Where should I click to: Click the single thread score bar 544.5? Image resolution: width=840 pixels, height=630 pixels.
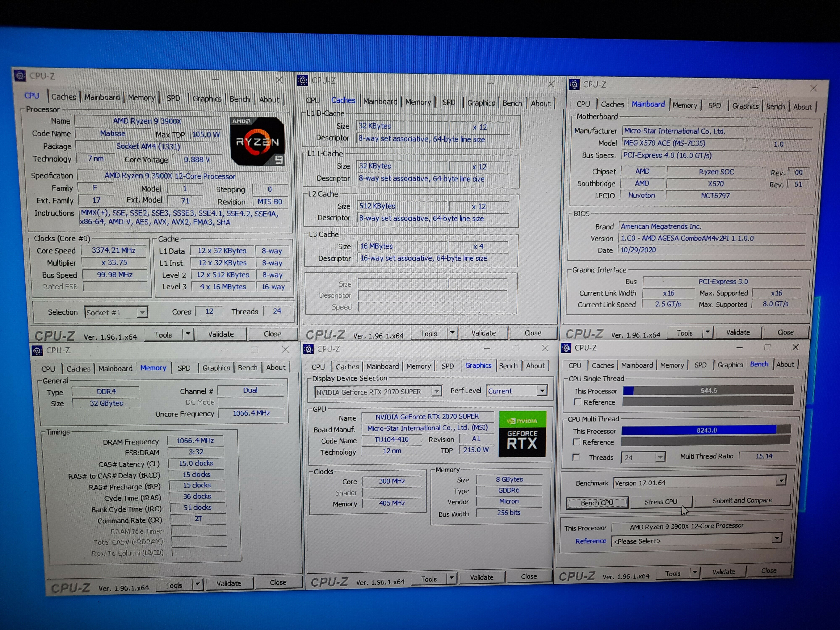coord(708,390)
